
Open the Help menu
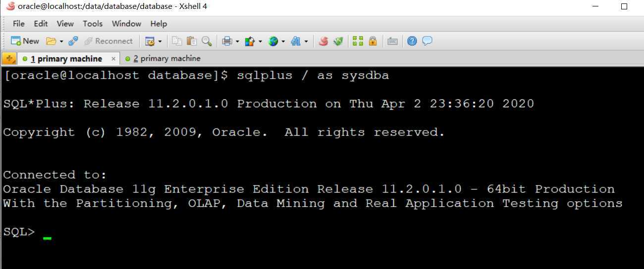(159, 23)
